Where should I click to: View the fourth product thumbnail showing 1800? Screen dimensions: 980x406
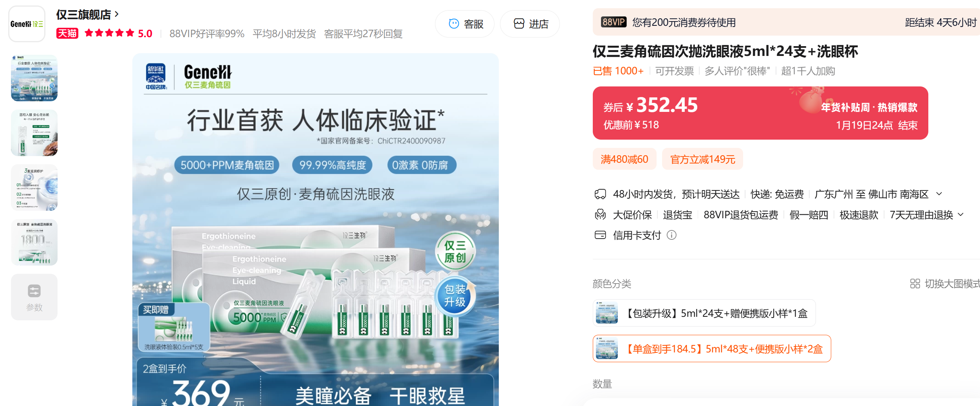tap(34, 243)
